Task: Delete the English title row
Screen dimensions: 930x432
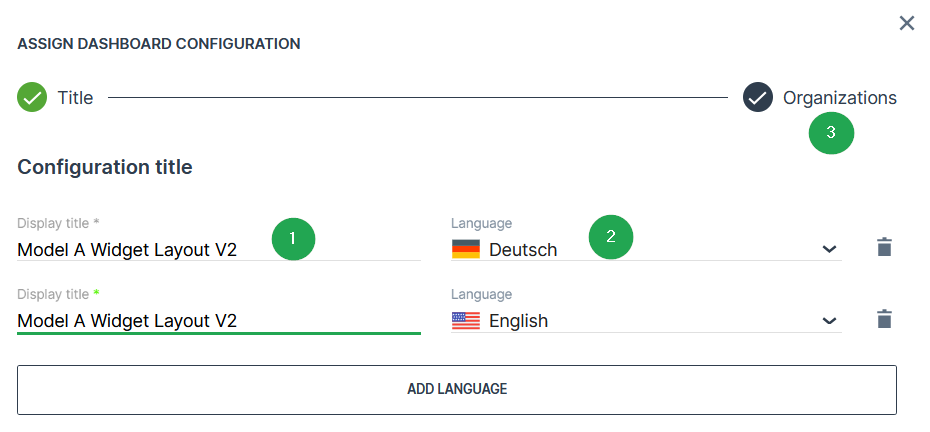Action: [884, 319]
